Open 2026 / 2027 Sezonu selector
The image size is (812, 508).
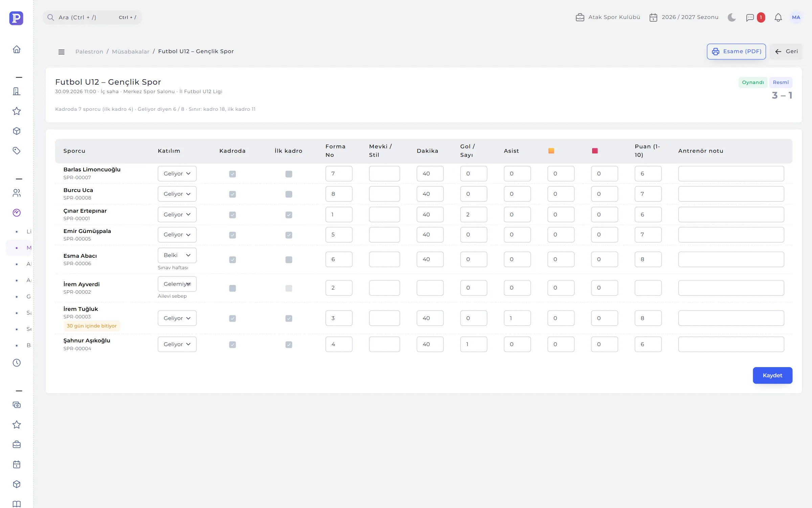[684, 17]
